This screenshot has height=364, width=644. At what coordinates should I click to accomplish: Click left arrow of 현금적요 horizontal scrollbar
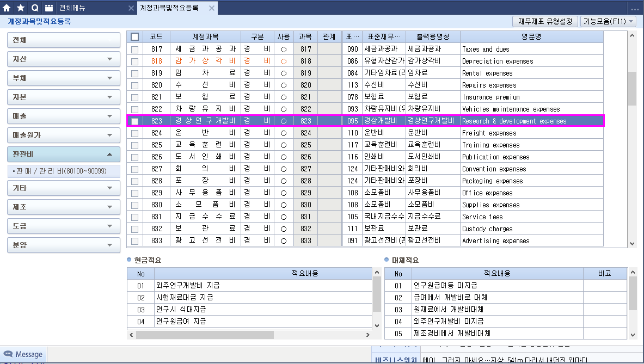[131, 335]
